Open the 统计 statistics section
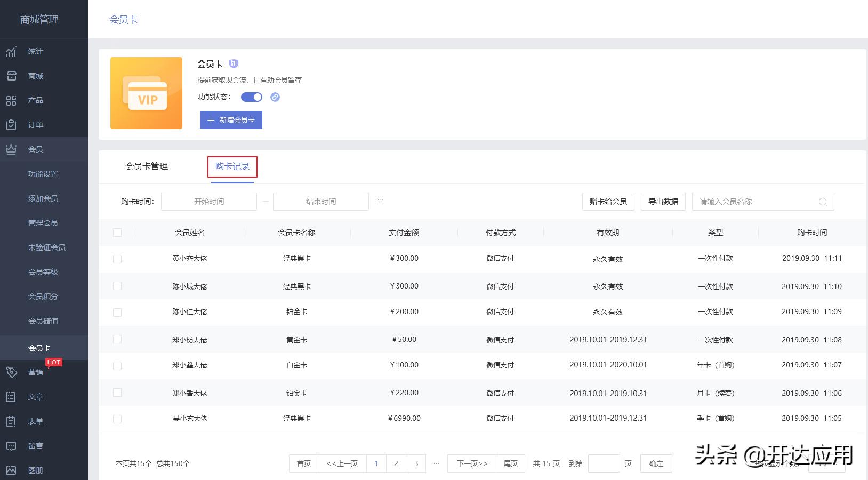The image size is (868, 480). click(x=35, y=51)
